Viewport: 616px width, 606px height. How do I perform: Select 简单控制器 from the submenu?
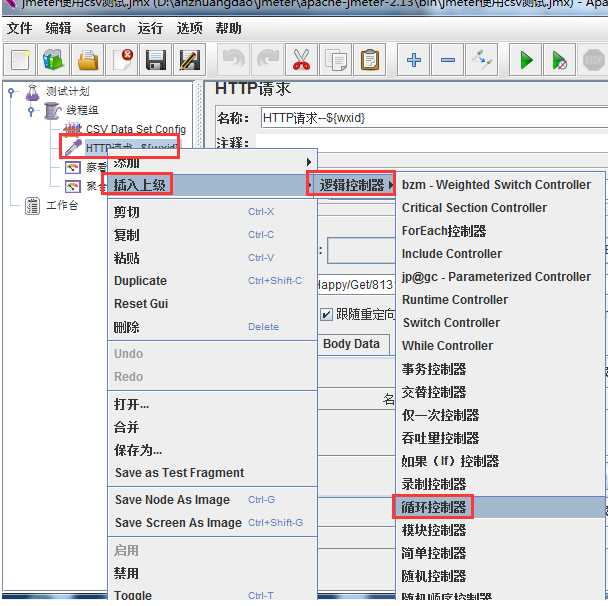click(499, 553)
